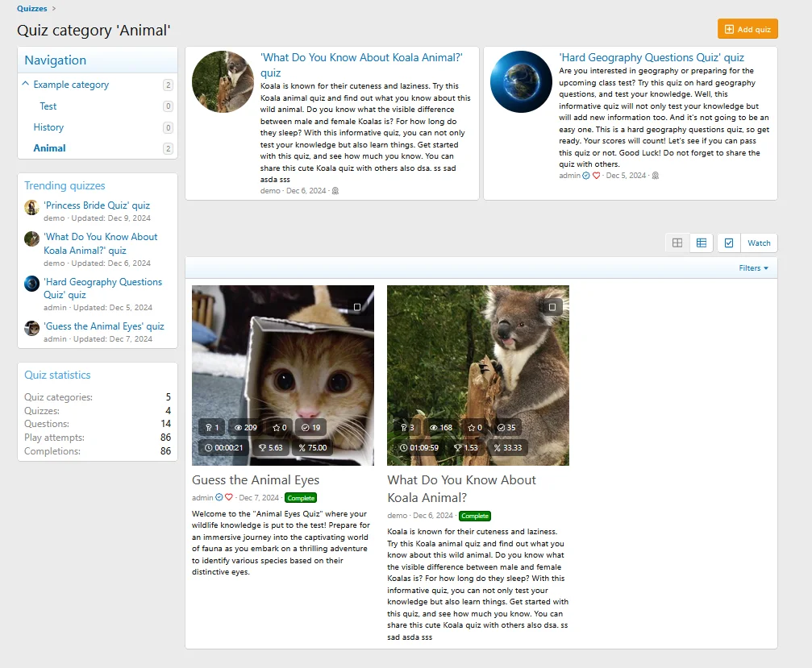The width and height of the screenshot is (812, 668).
Task: Switch to grid view layout icon
Action: click(677, 243)
